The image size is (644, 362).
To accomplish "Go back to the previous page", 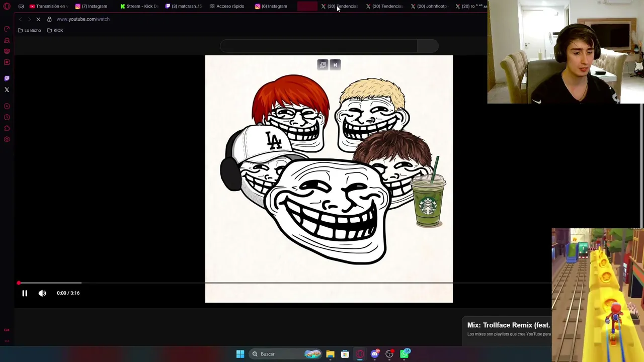I will point(20,19).
